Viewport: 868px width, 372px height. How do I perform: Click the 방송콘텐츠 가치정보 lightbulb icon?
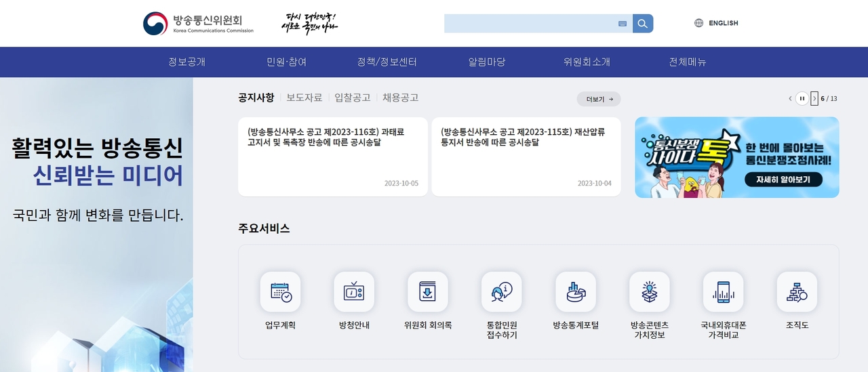point(650,292)
